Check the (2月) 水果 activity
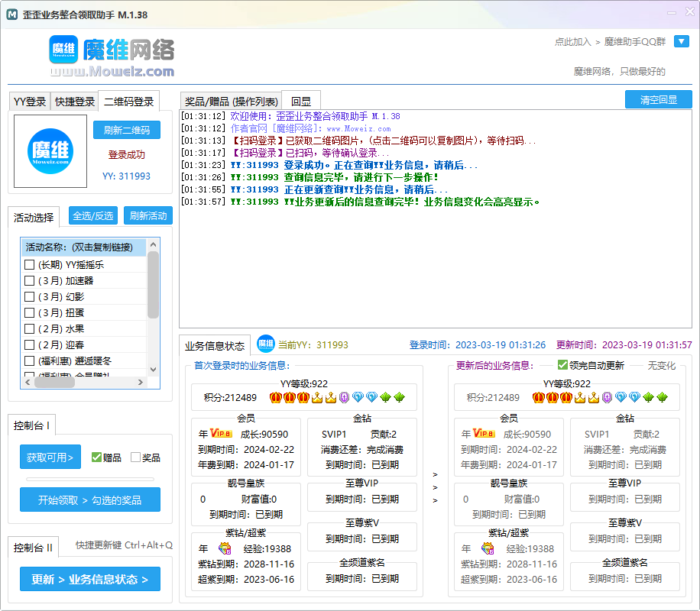 (x=30, y=329)
